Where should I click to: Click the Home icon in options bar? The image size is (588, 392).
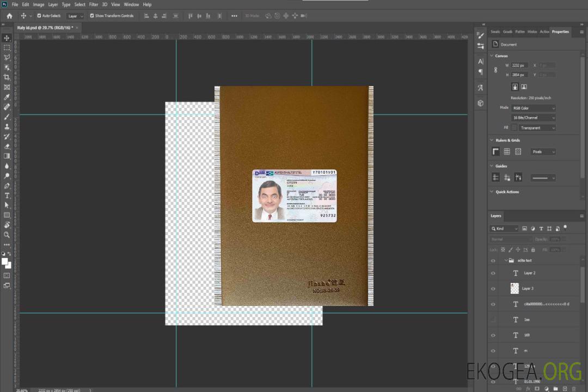[9, 16]
